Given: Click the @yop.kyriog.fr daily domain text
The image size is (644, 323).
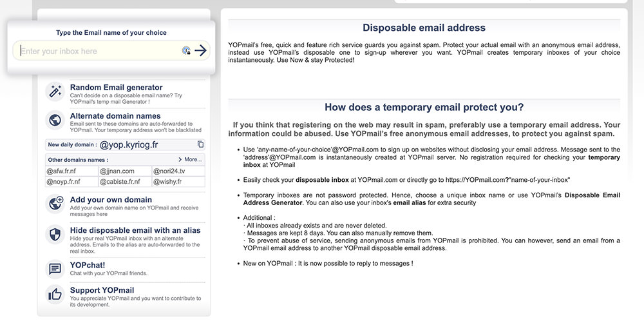Looking at the screenshot, I should (129, 144).
